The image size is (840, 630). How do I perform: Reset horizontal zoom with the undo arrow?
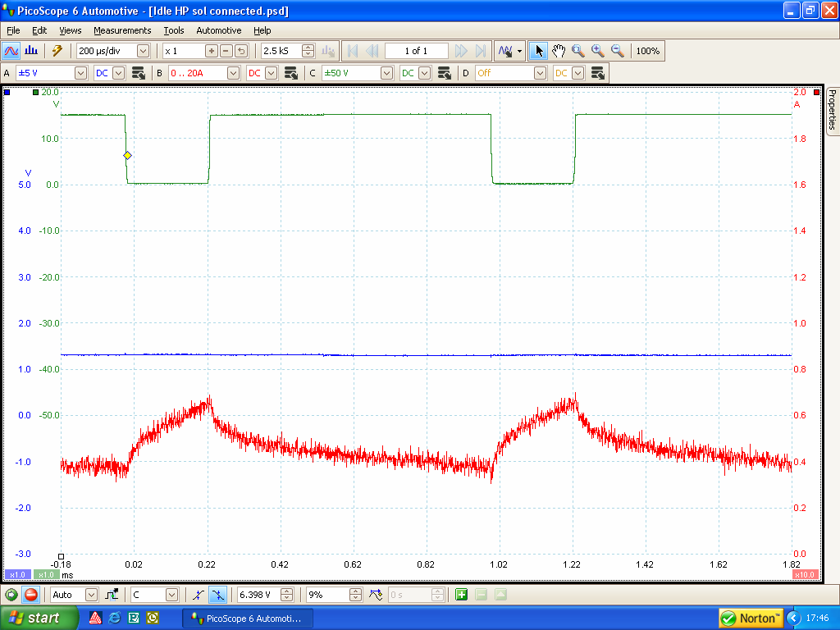coord(241,51)
